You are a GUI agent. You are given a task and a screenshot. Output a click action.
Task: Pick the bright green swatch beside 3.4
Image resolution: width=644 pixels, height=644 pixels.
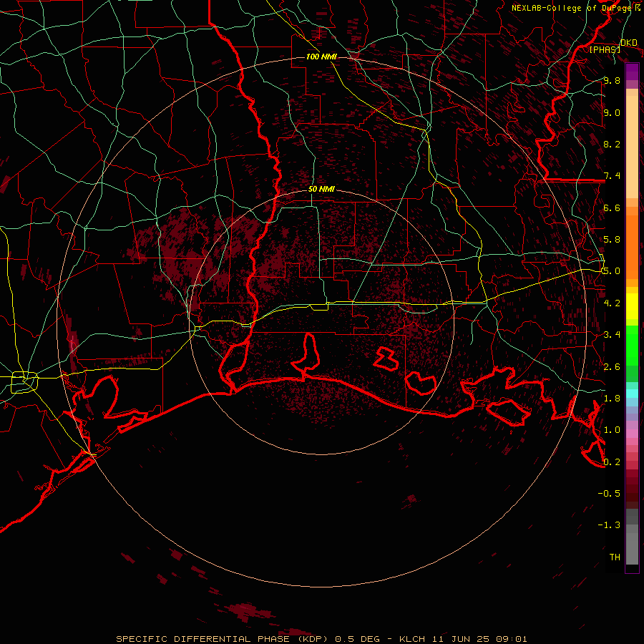(632, 345)
